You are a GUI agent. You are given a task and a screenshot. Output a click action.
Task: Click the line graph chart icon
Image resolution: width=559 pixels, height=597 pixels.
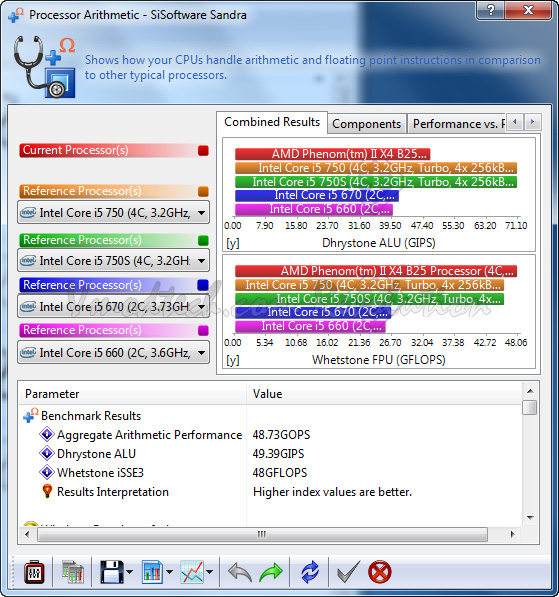point(192,572)
